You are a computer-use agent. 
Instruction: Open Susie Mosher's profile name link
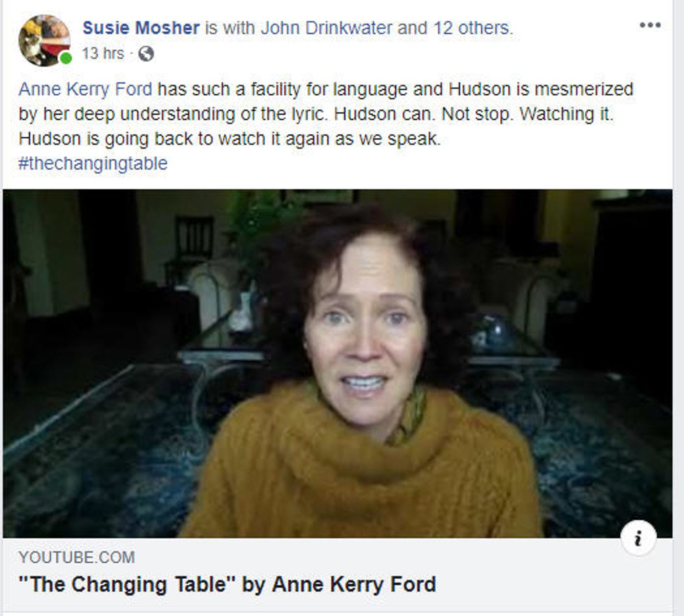[141, 28]
